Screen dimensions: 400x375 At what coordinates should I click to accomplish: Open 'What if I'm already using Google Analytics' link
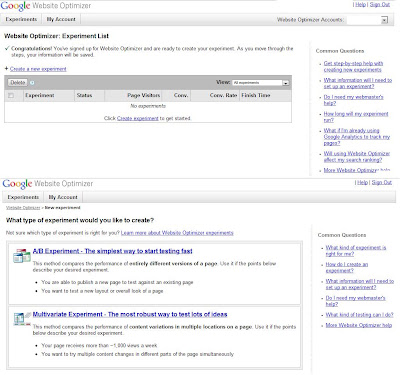pyautogui.click(x=357, y=137)
